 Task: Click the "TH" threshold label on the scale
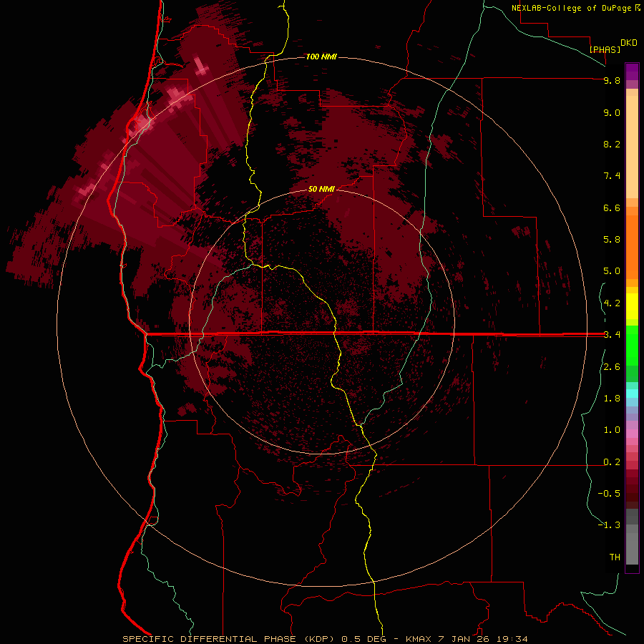click(x=615, y=557)
